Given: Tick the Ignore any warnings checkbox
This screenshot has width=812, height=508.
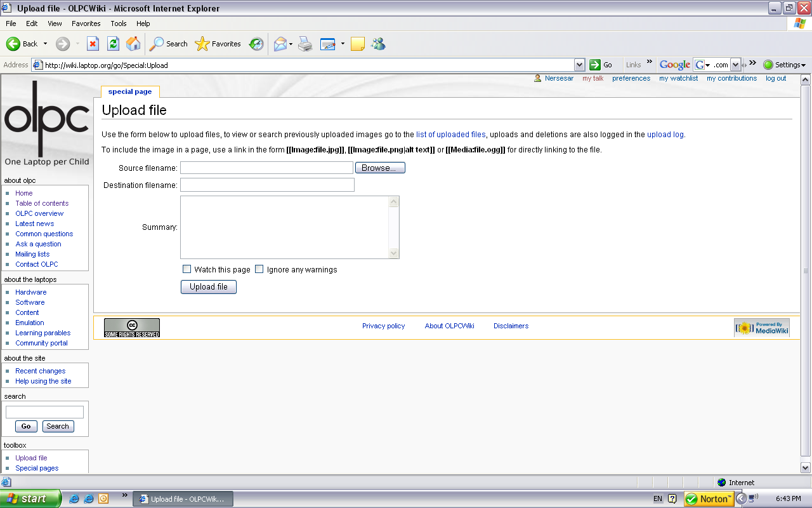Looking at the screenshot, I should tap(259, 269).
